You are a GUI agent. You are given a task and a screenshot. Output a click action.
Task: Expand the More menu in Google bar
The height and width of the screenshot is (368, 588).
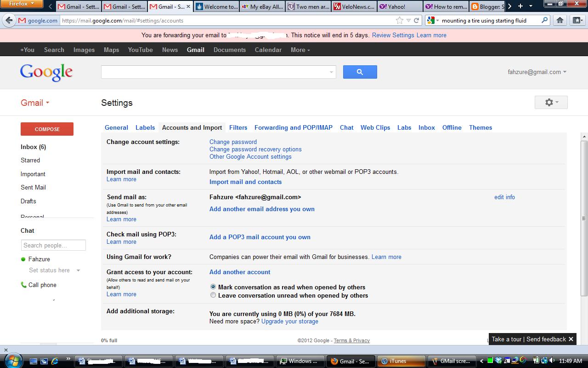300,50
